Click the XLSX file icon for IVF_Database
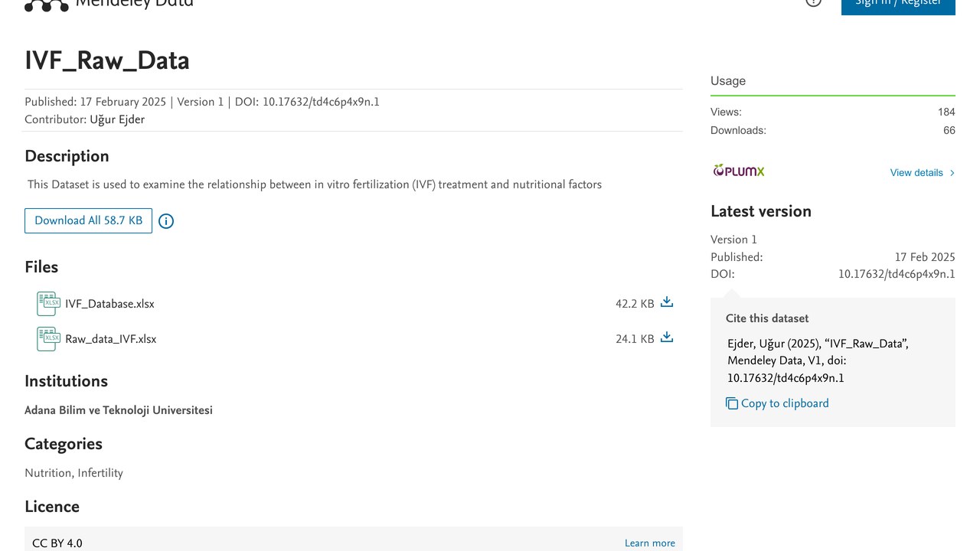Viewport: 980px width, 551px height. [x=48, y=304]
